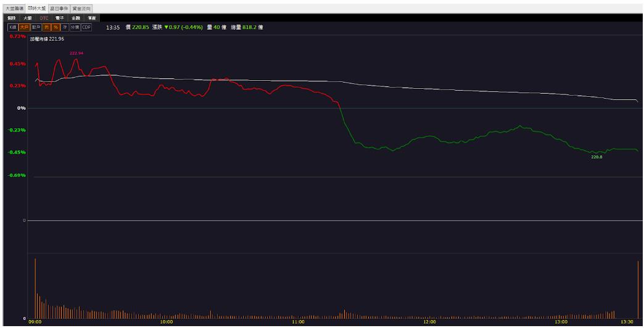Click the opening volume bar at 09:00

point(35,288)
